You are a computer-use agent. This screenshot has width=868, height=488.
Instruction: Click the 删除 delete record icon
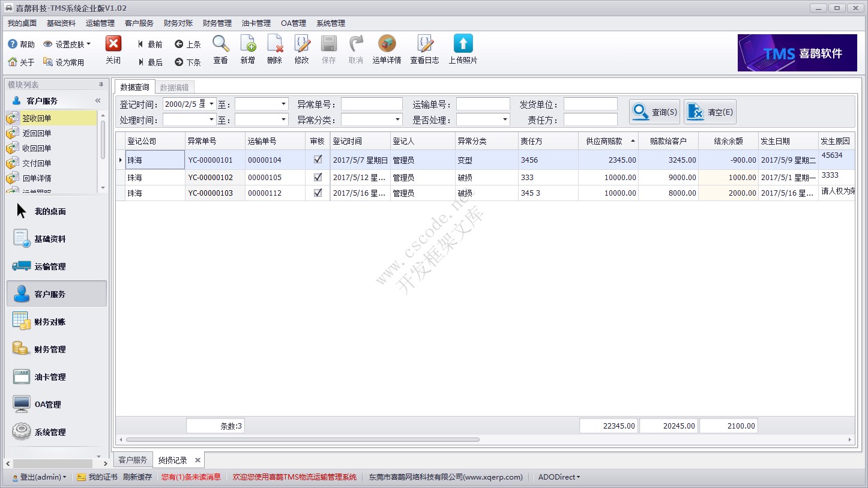click(x=274, y=44)
